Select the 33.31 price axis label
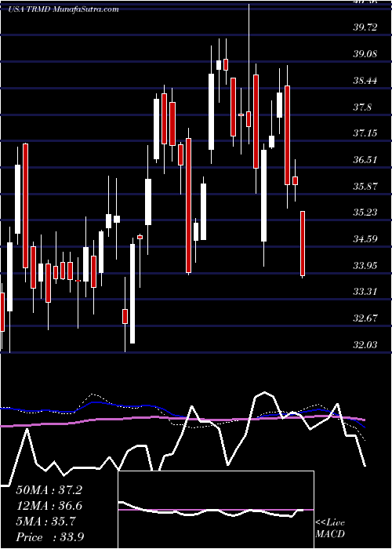The image size is (392, 549). tap(365, 292)
